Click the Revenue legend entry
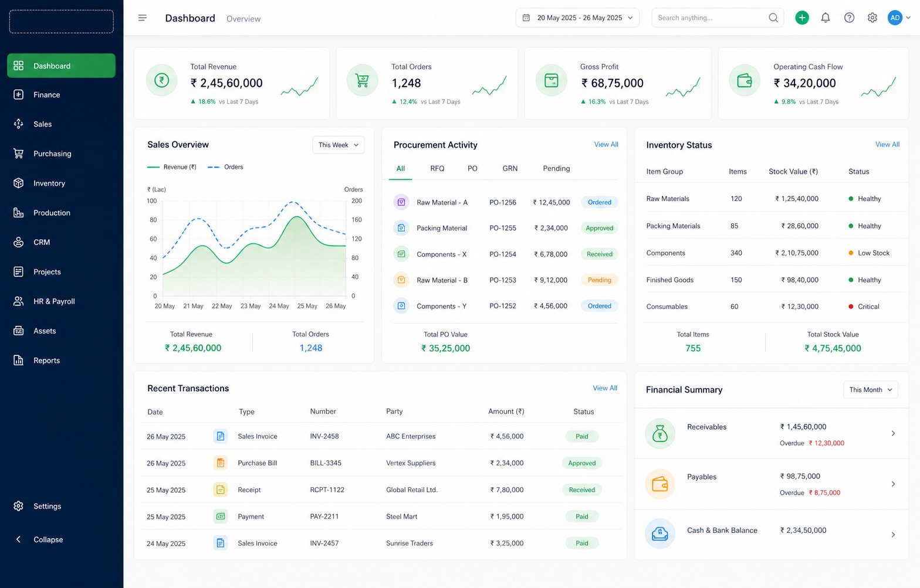Image resolution: width=920 pixels, height=588 pixels. pos(172,167)
